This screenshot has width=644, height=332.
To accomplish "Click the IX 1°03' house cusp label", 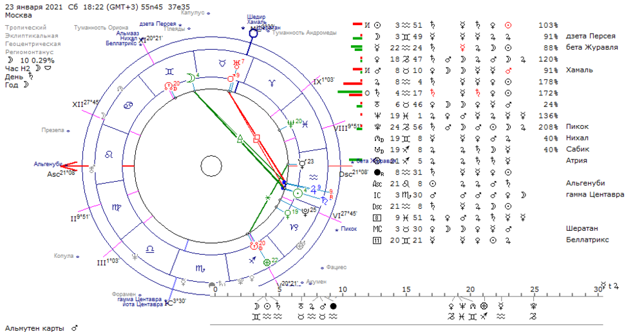I will click(x=324, y=81).
